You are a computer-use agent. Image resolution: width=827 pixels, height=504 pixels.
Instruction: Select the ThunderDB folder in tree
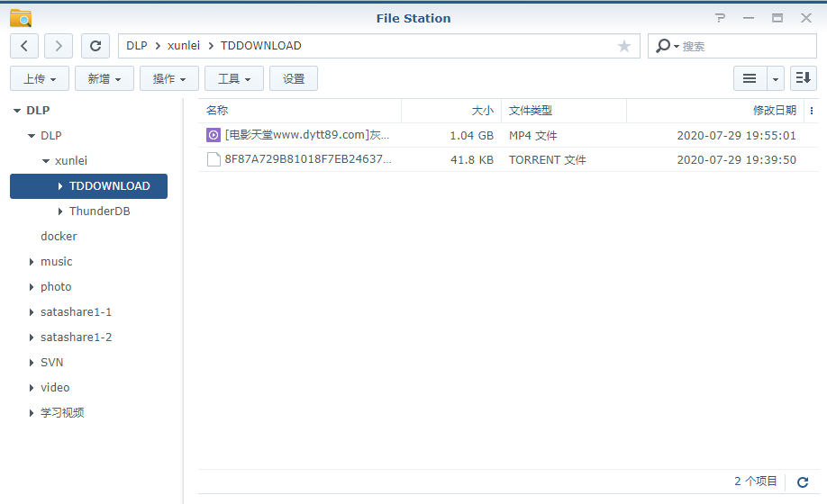point(100,211)
